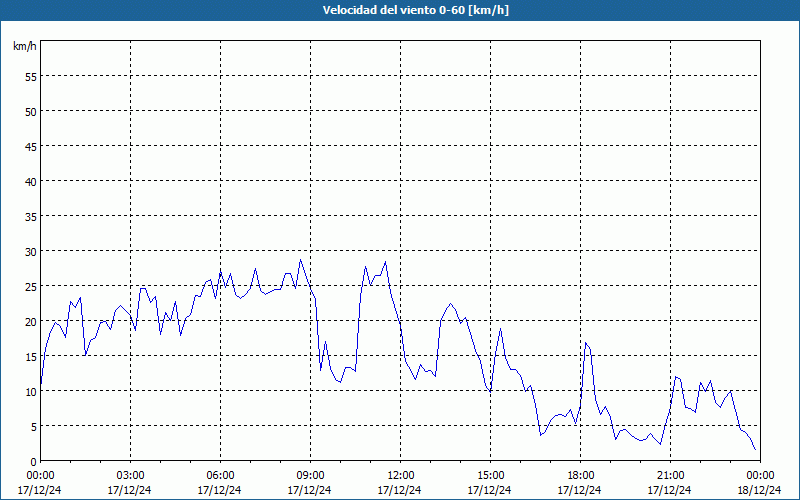
Task: Click the 06:00 time axis label
Action: point(220,476)
